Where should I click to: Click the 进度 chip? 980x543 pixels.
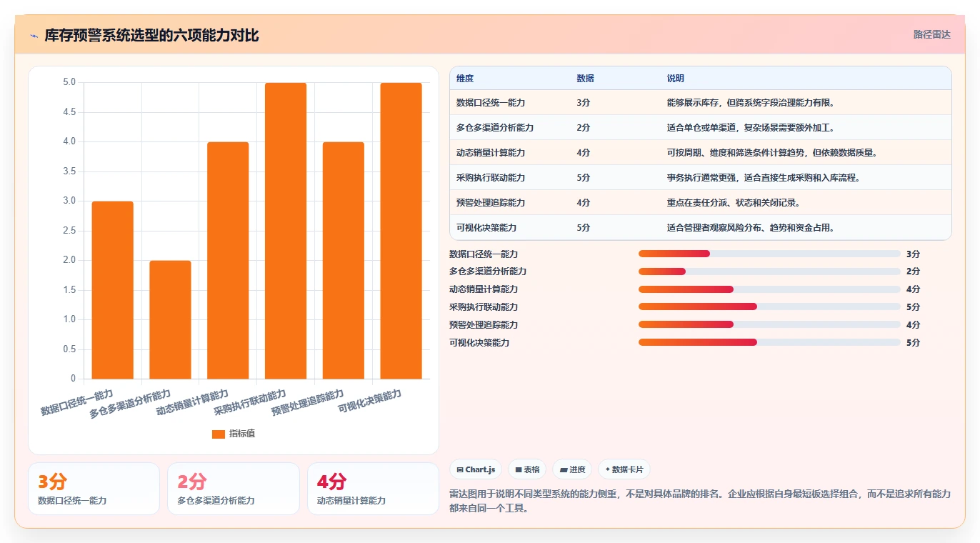pos(572,469)
